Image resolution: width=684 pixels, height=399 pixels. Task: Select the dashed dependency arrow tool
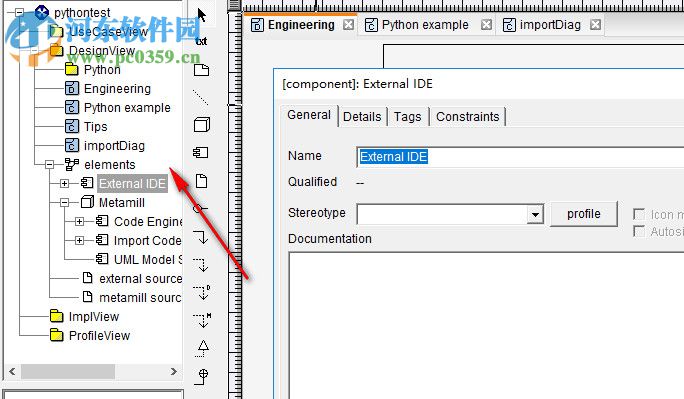tap(202, 264)
